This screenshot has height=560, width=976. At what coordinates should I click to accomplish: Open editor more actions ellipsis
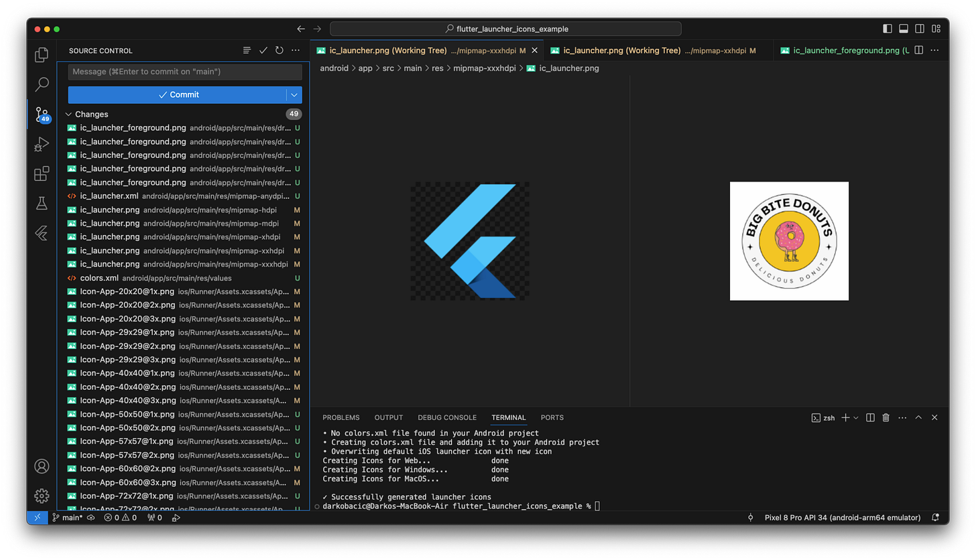(935, 50)
